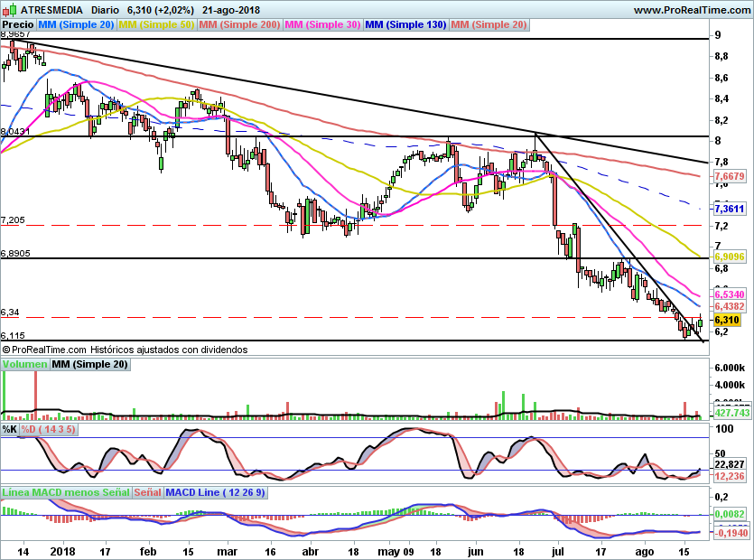Select the MM (Simple 130) indicator label

405,24
